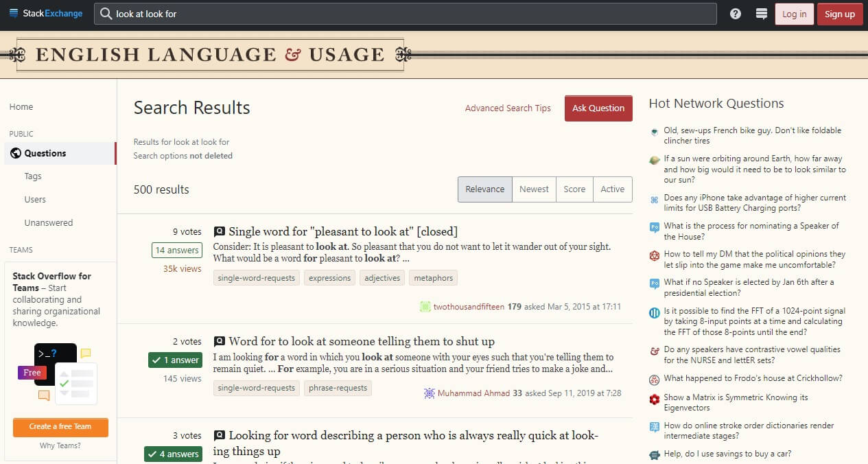868x464 pixels.
Task: Click username twothousandfifteen
Action: 469,307
